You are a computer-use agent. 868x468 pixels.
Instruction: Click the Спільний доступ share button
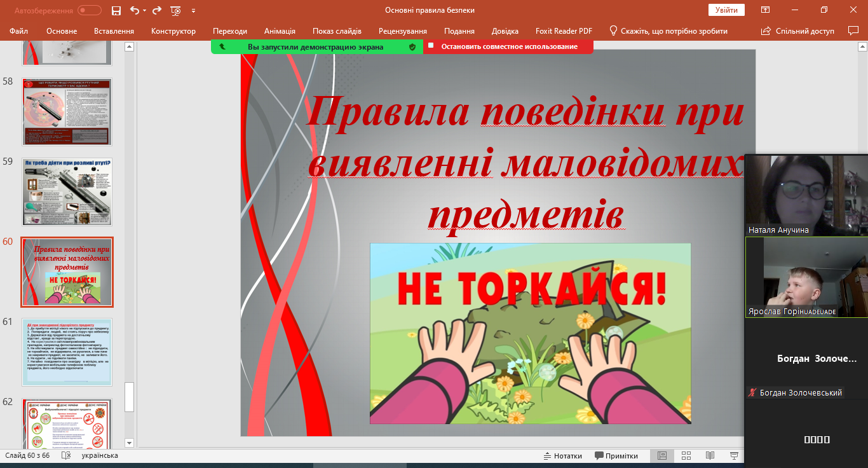pyautogui.click(x=797, y=31)
